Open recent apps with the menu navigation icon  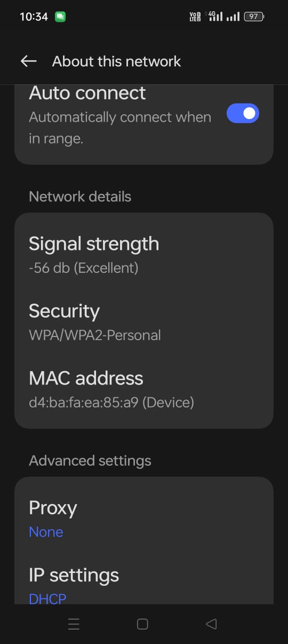[74, 624]
